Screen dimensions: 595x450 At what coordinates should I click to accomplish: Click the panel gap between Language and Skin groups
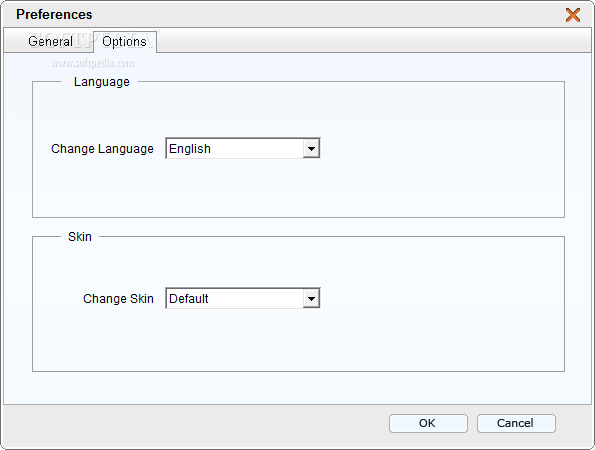(x=298, y=227)
